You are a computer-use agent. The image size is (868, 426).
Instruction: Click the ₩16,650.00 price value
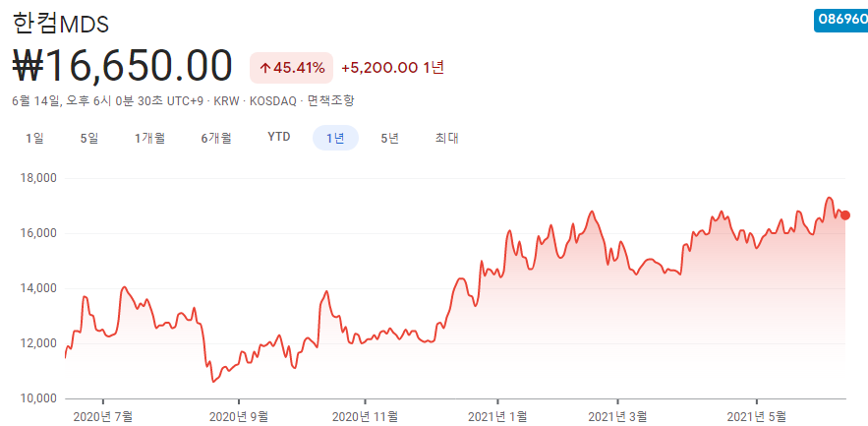tap(122, 67)
